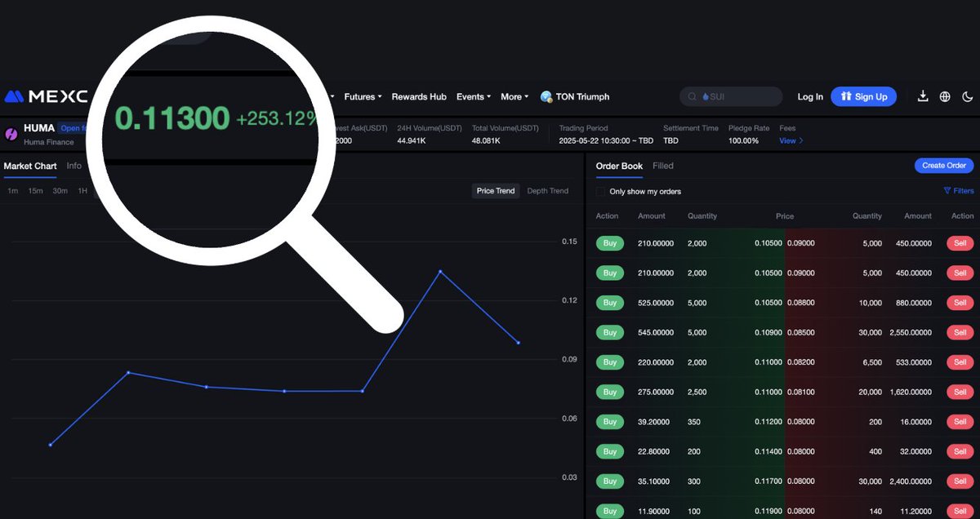Viewport: 980px width, 519px height.
Task: Click Sell on the 880.00000 row
Action: [960, 303]
